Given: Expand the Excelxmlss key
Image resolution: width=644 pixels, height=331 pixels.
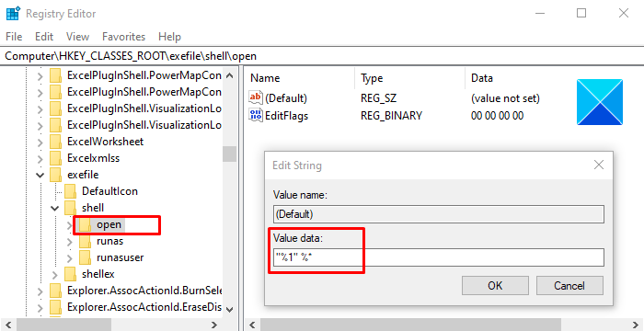Looking at the screenshot, I should 40,158.
